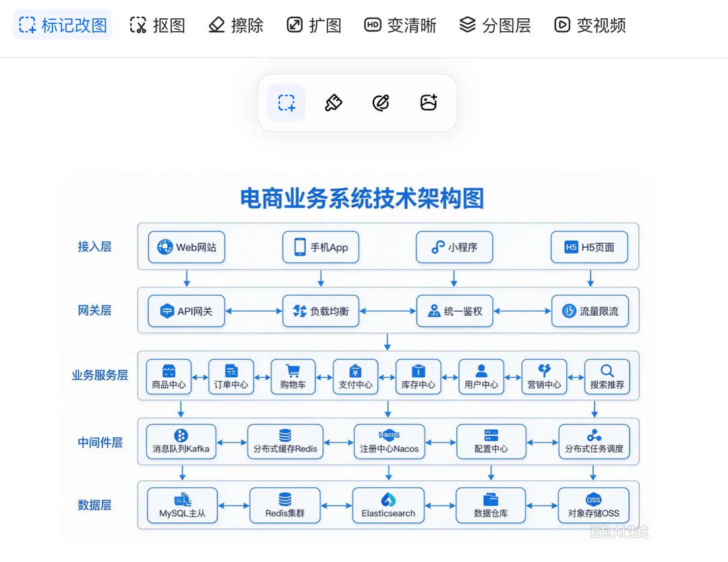Click the 统一鉴权 person icon
The width and height of the screenshot is (728, 562).
click(434, 310)
